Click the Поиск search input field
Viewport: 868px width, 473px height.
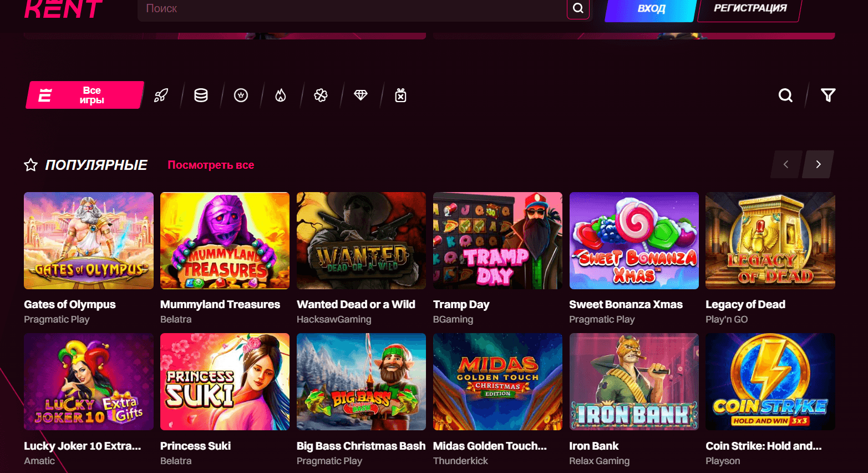click(352, 9)
